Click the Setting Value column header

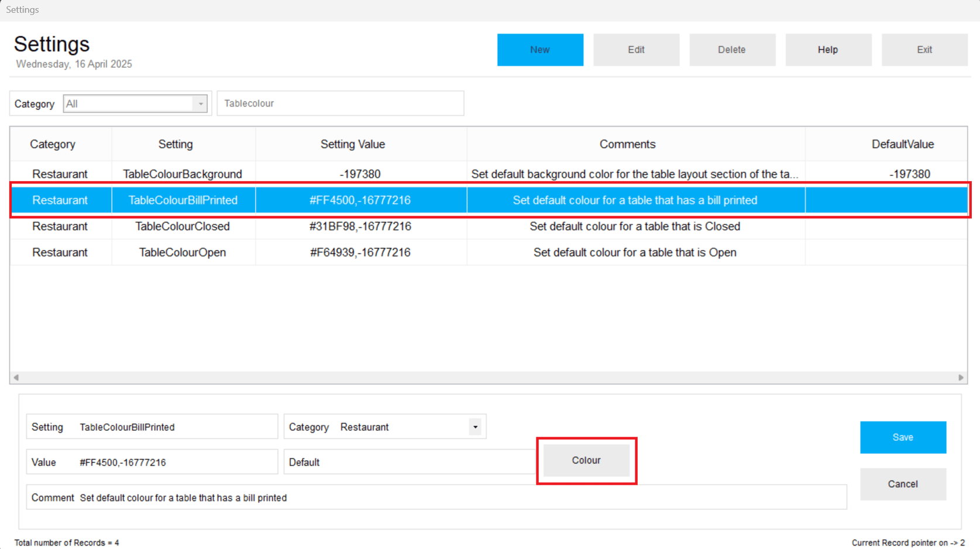(353, 144)
